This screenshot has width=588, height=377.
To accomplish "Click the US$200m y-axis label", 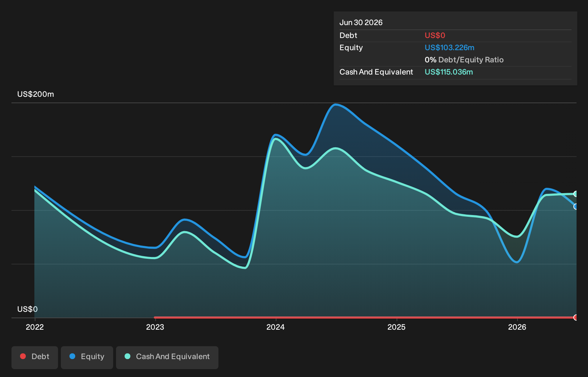I will pyautogui.click(x=35, y=94).
